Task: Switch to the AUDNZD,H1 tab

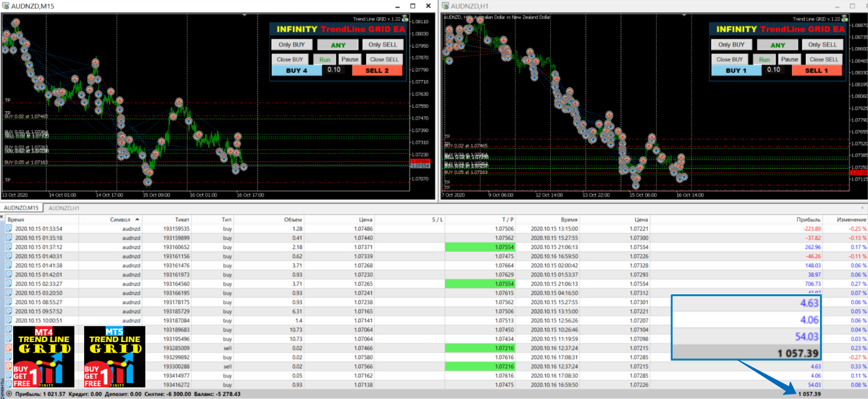Action: 63,208
